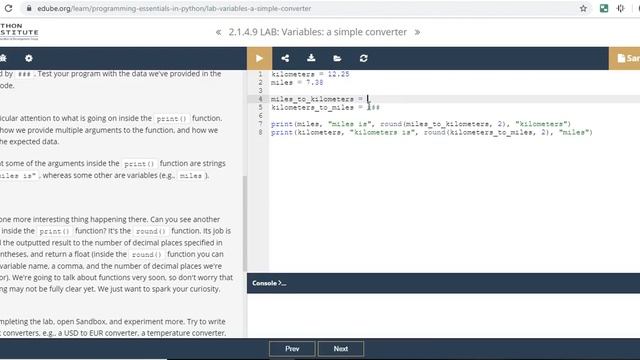Viewport: 640px width, 360px height.
Task: Click the Console header bar
Action: click(443, 283)
